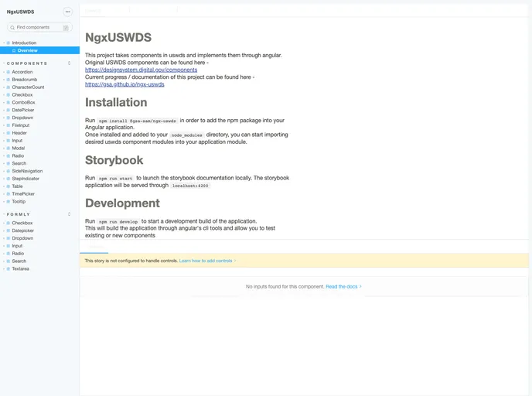
Task: Select the Overview story
Action: pos(27,50)
